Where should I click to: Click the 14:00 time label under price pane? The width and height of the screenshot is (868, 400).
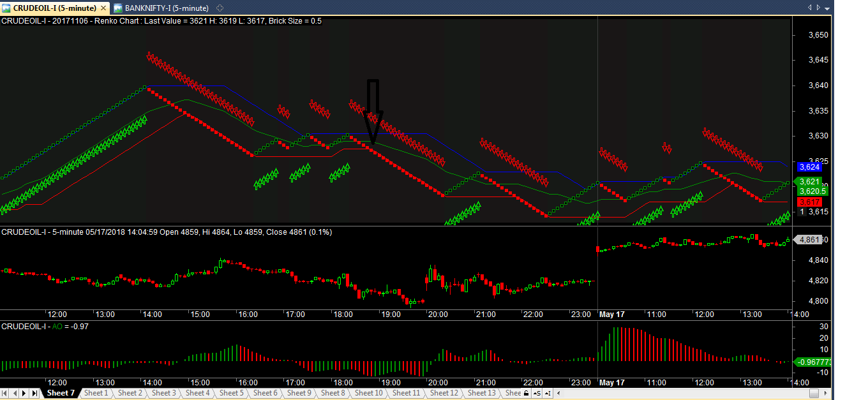153,314
